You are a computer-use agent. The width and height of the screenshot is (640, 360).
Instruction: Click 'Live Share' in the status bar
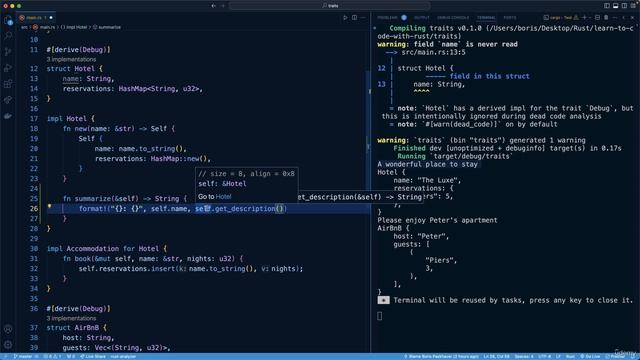(x=93, y=357)
